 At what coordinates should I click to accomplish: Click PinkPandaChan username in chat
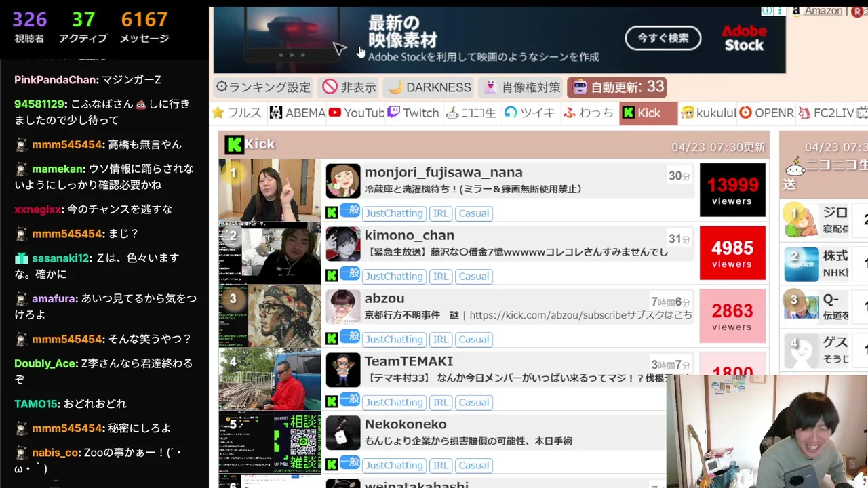[x=56, y=80]
